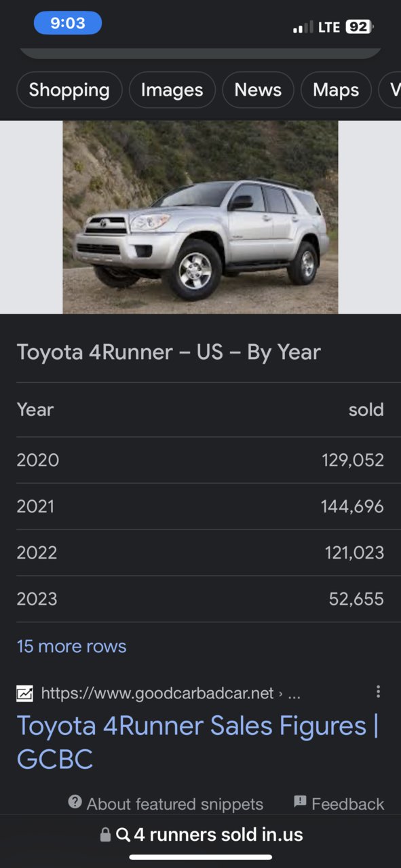Tap the question mark icon for featured snippets
Screen dimensions: 401x868
click(x=75, y=802)
